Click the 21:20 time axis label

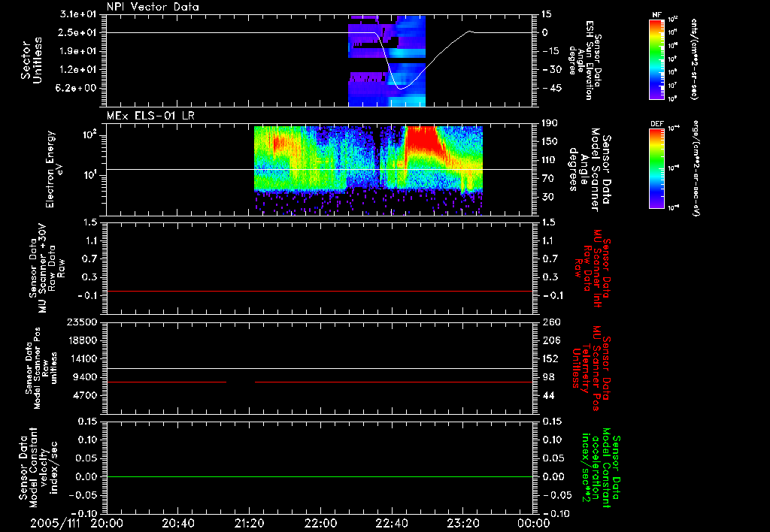click(x=249, y=523)
